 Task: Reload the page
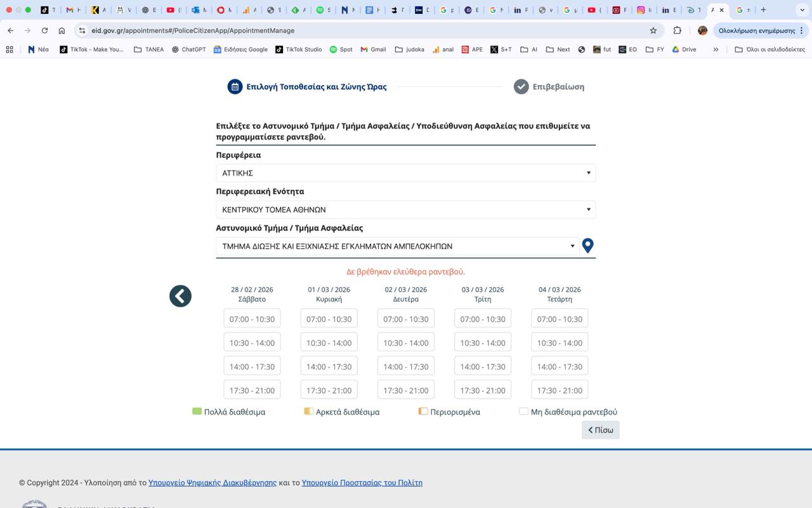pos(44,30)
